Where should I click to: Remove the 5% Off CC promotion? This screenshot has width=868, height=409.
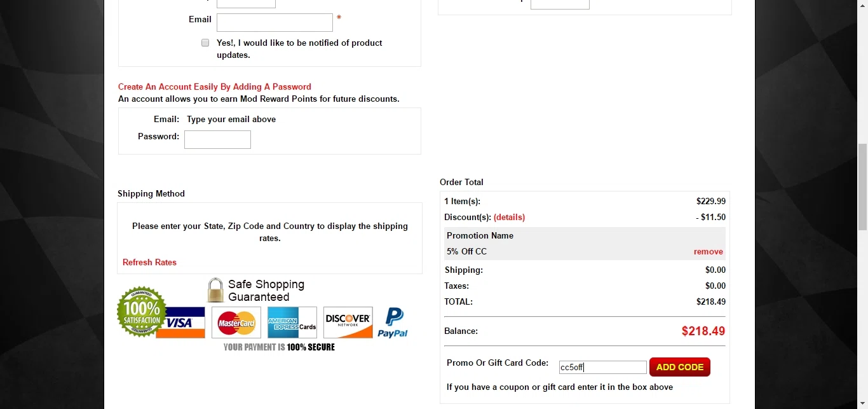709,252
